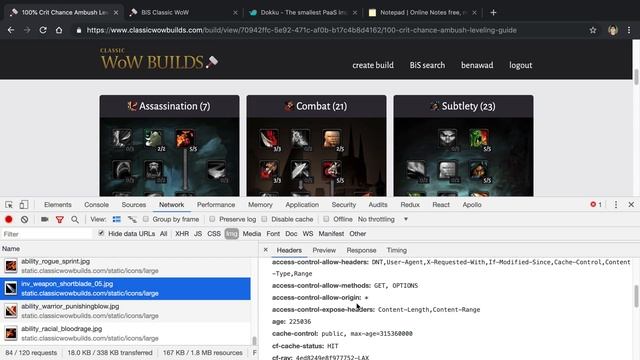Filter requests by WS type

tap(308, 233)
